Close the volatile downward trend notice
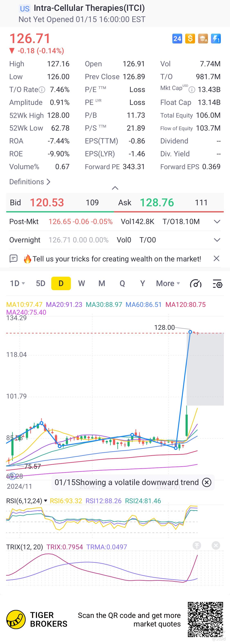Image resolution: width=230 pixels, height=644 pixels. point(207,482)
